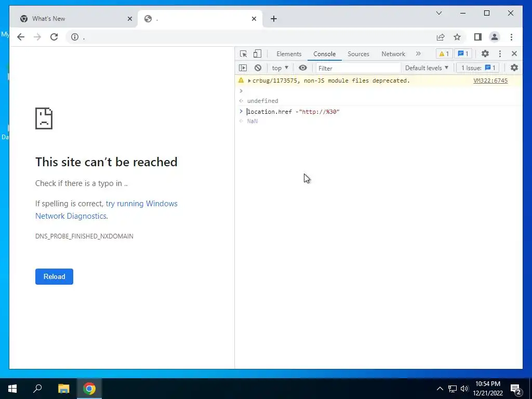Viewport: 532px width, 399px height.
Task: Activate the inspect element picker
Action: [x=243, y=54]
